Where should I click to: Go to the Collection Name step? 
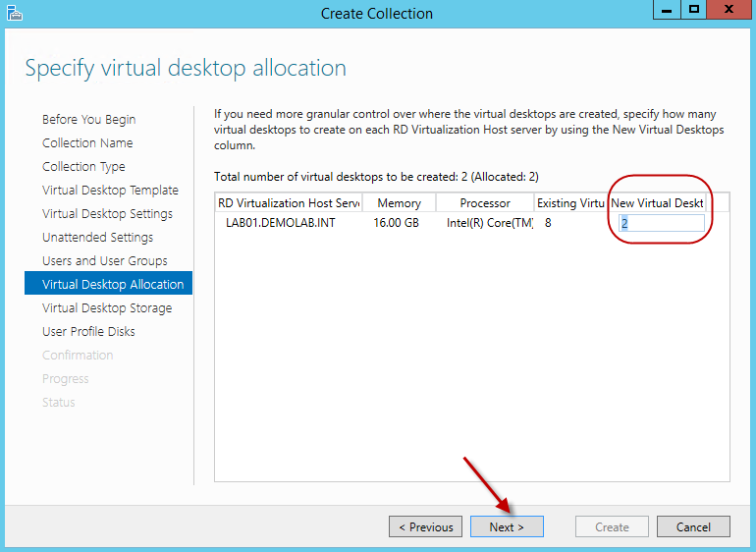point(87,143)
